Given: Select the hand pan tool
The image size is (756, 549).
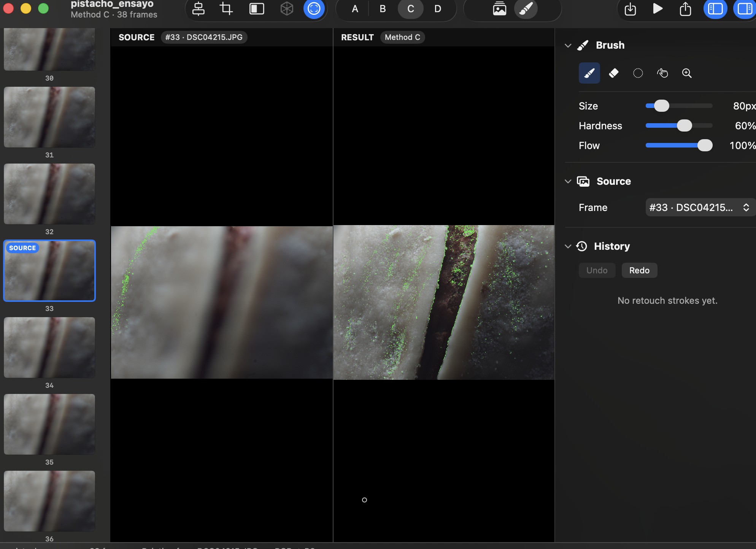Looking at the screenshot, I should pyautogui.click(x=662, y=73).
